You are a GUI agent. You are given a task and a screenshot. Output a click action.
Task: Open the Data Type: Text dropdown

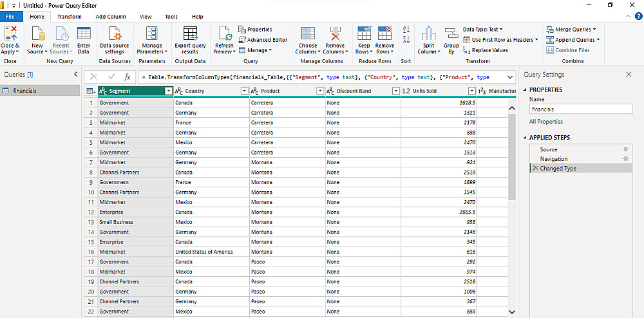click(482, 30)
